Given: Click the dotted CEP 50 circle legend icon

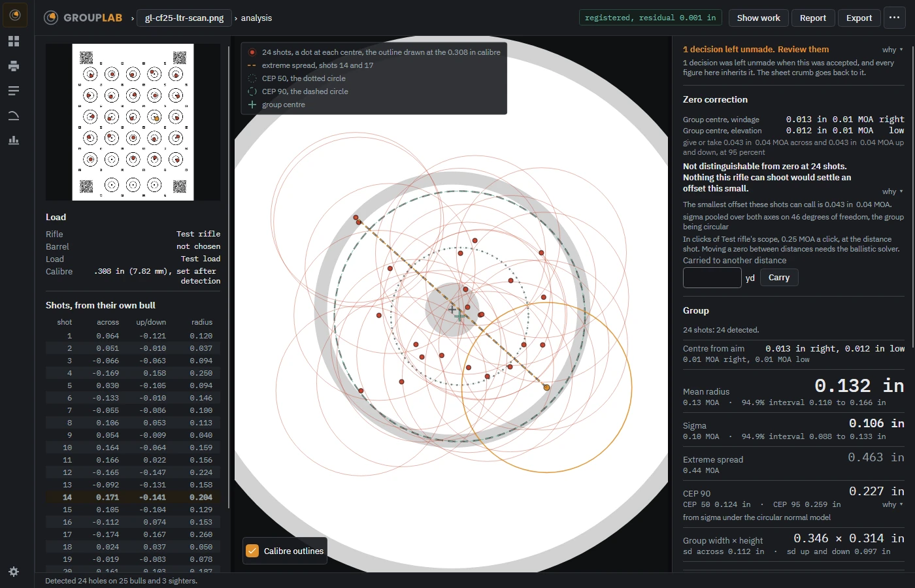Looking at the screenshot, I should pyautogui.click(x=252, y=78).
